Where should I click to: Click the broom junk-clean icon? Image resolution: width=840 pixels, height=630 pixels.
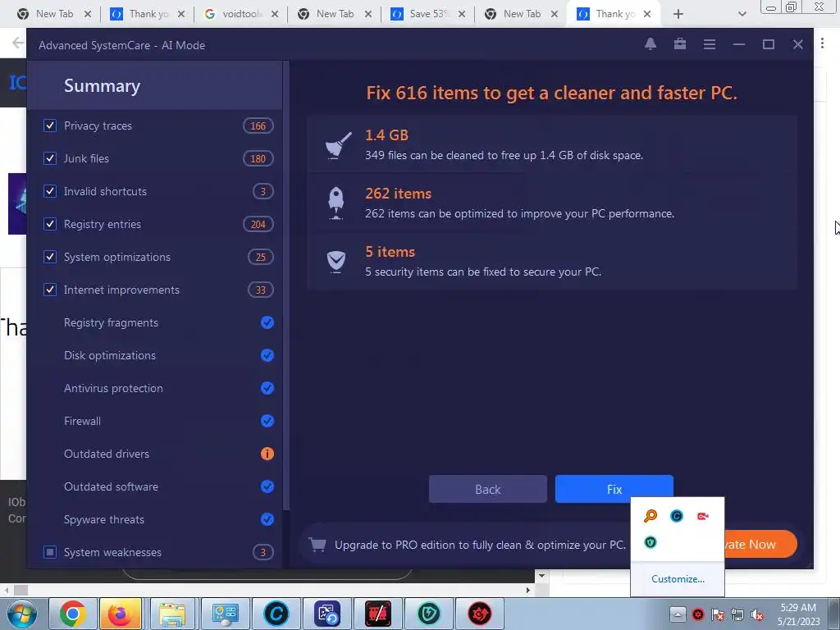click(338, 144)
